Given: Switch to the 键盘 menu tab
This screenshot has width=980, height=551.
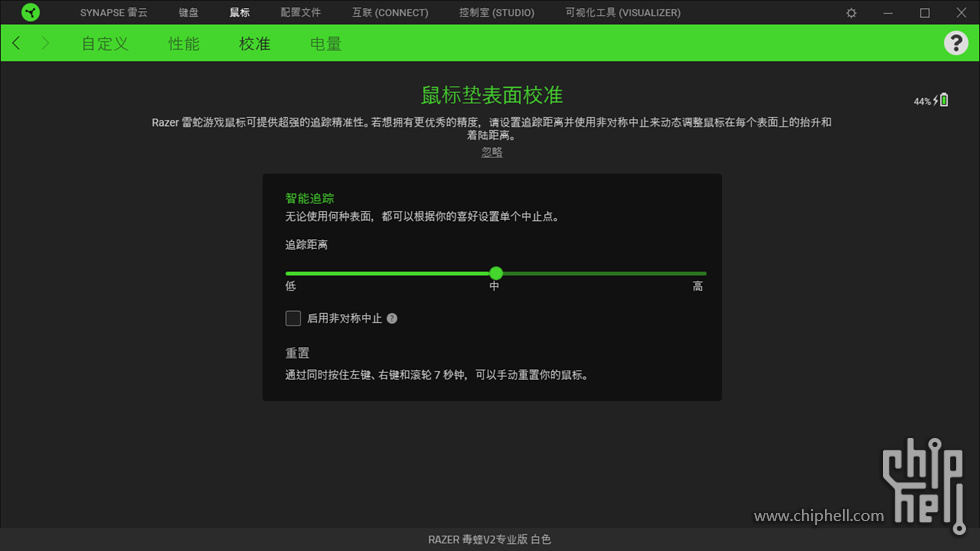Looking at the screenshot, I should pyautogui.click(x=188, y=12).
